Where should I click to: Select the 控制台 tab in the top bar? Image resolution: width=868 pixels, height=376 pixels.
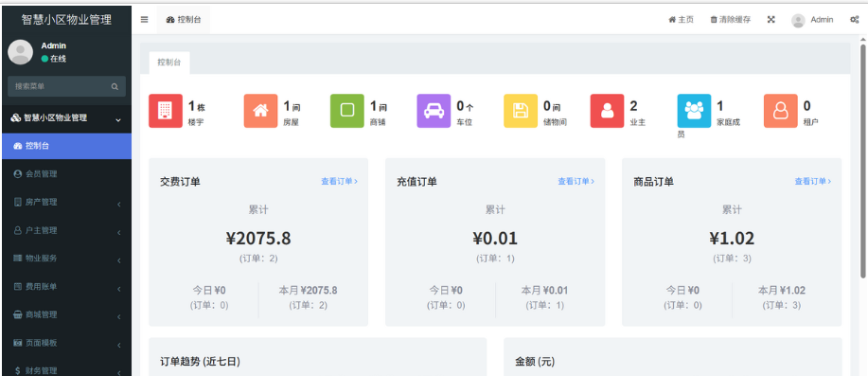[184, 19]
